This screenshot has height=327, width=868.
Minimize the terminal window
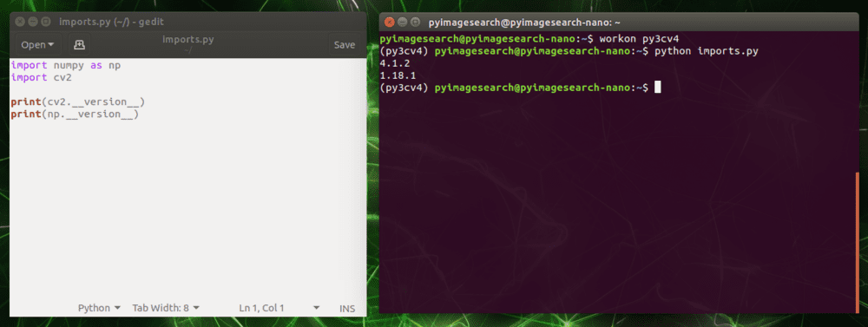point(402,23)
